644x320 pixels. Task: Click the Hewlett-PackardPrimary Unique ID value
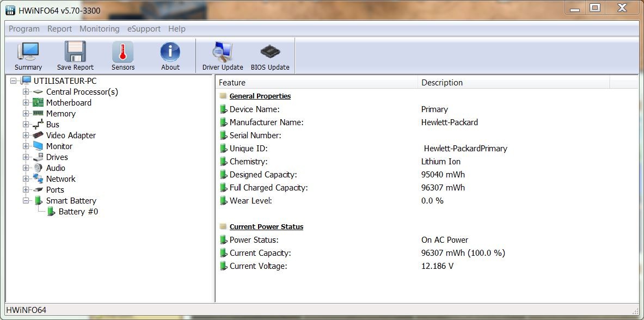tap(465, 149)
